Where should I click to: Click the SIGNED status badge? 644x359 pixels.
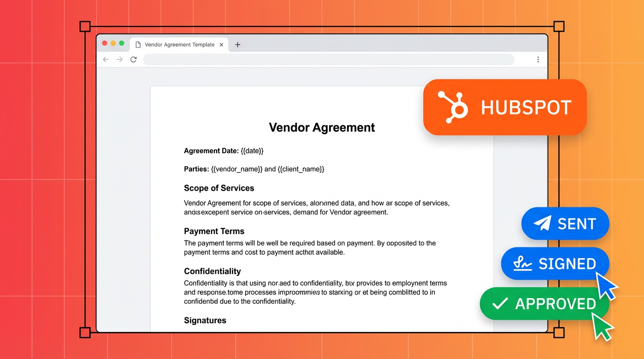[555, 264]
